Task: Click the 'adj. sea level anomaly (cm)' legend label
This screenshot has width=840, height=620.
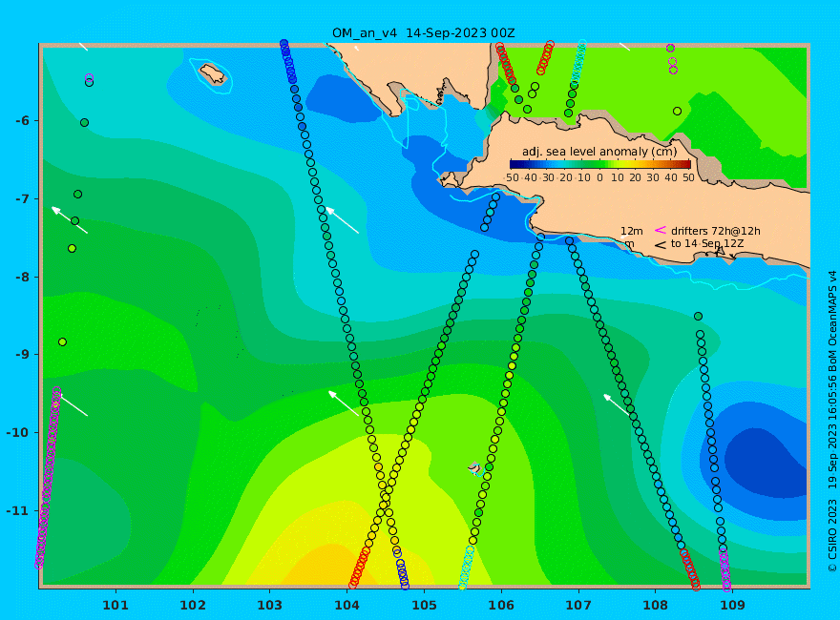Action: [x=599, y=152]
